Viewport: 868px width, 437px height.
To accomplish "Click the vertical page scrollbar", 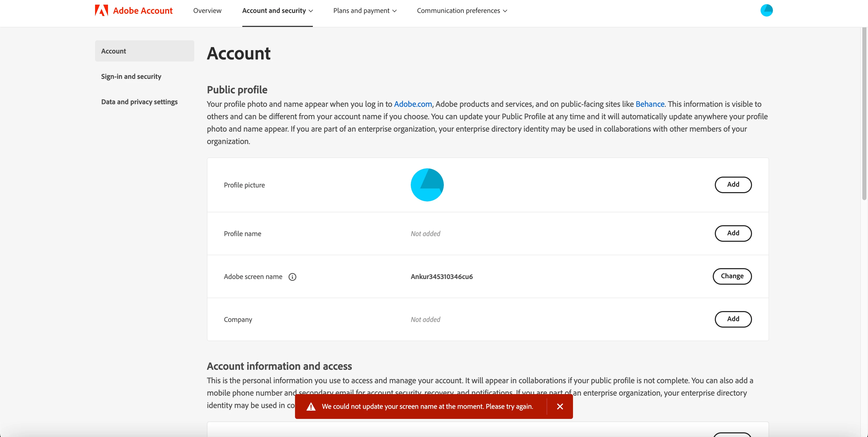I will coord(864,115).
